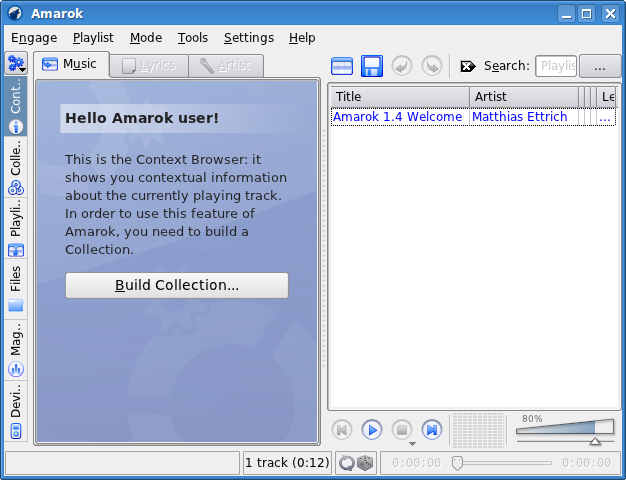Click the elapsed time 0:00:00 label
The height and width of the screenshot is (480, 626).
click(x=416, y=463)
